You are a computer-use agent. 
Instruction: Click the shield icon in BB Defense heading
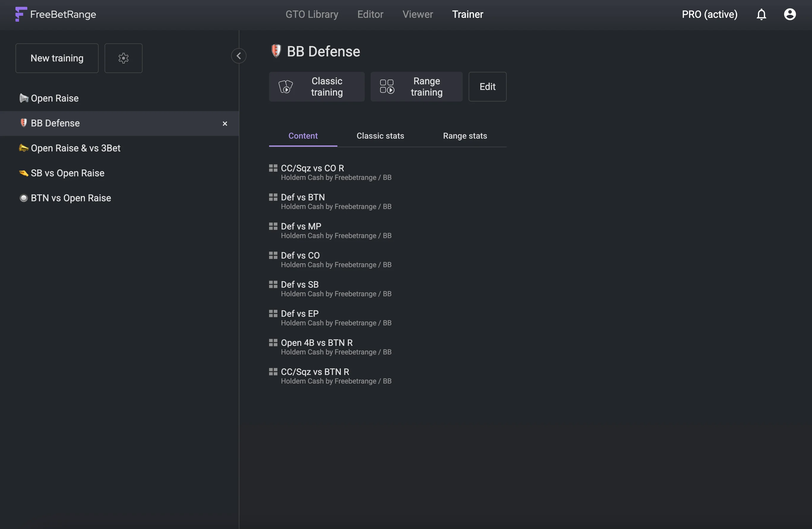(276, 51)
